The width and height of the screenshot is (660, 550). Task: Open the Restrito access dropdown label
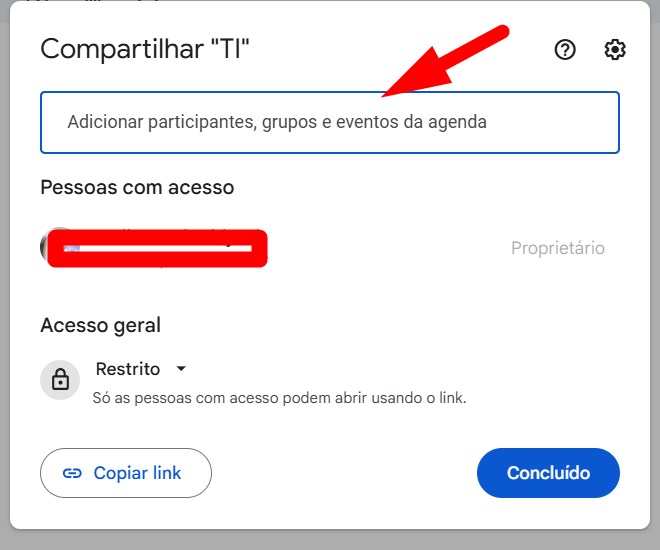point(128,369)
